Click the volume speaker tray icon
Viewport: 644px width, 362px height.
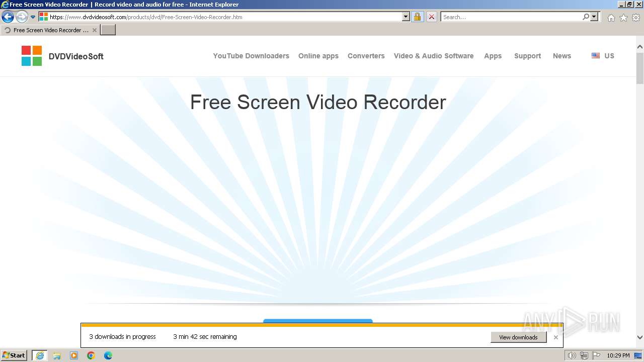pos(572,355)
